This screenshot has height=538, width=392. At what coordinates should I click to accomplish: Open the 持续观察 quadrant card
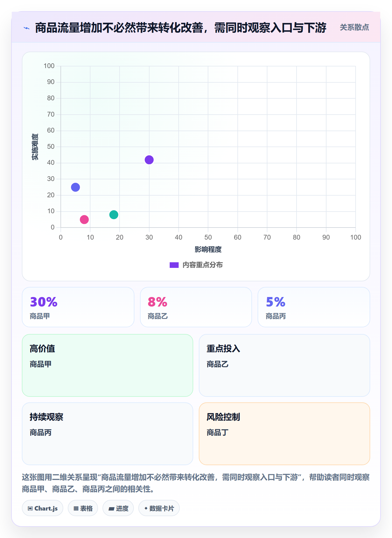tap(108, 434)
